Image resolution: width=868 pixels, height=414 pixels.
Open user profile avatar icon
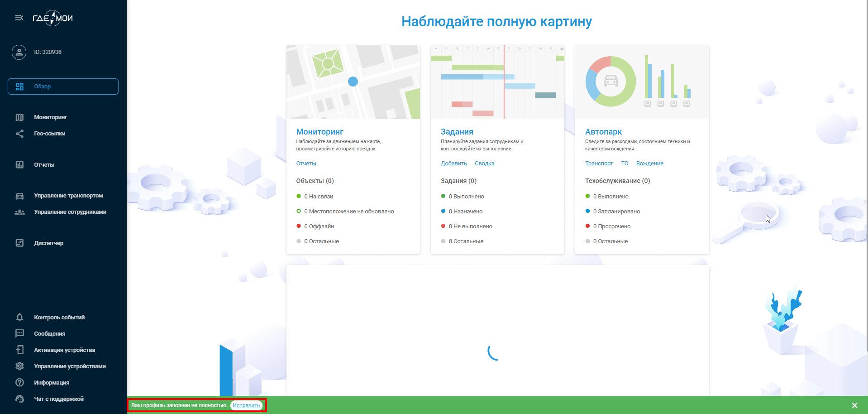[x=19, y=52]
